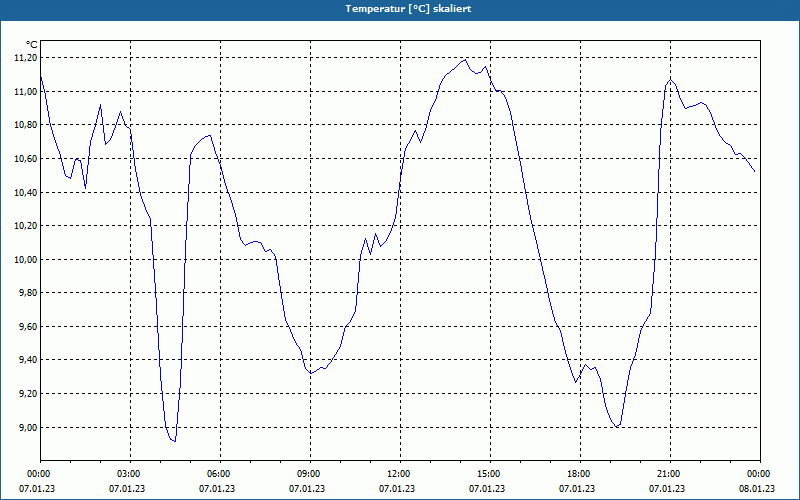Select the 10,20 y-axis value

[26, 226]
